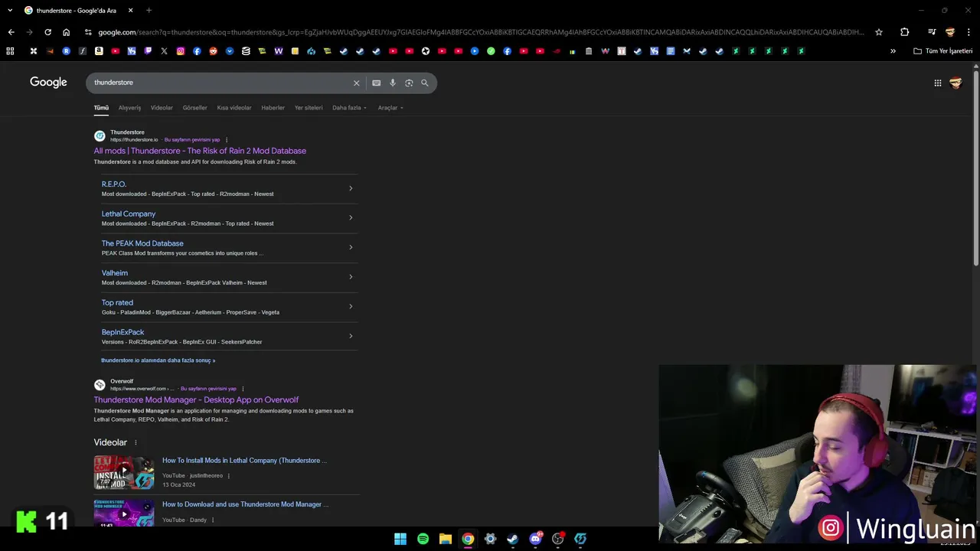Open Spotify from the taskbar

pyautogui.click(x=423, y=539)
